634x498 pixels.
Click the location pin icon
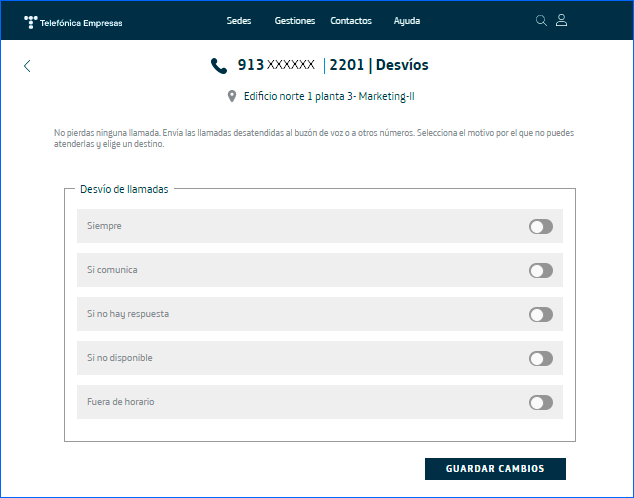pos(232,97)
